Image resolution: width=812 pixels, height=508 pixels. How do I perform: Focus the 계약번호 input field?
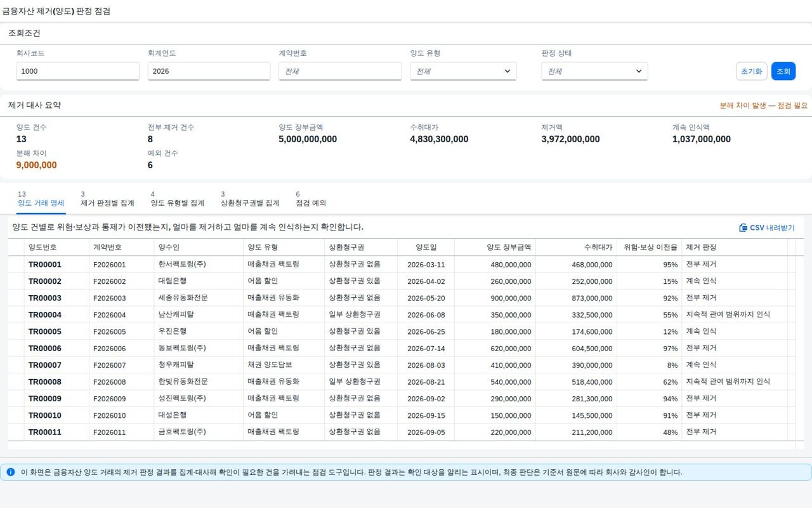340,71
